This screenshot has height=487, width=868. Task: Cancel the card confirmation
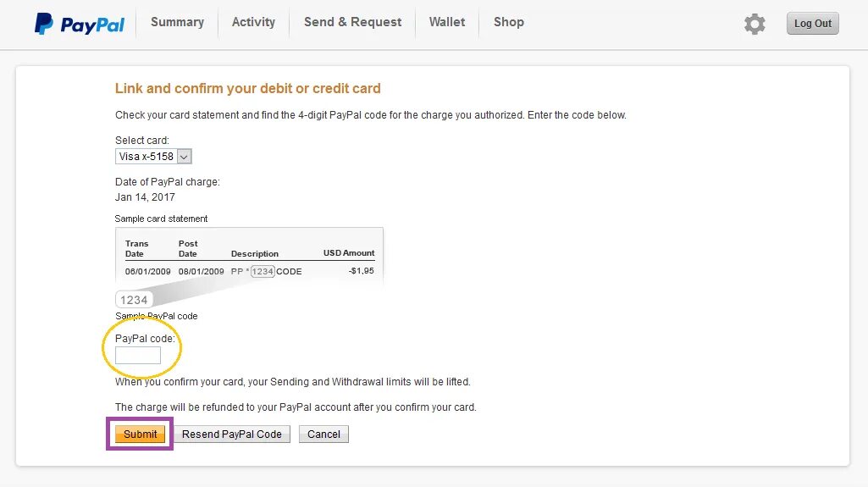click(323, 434)
